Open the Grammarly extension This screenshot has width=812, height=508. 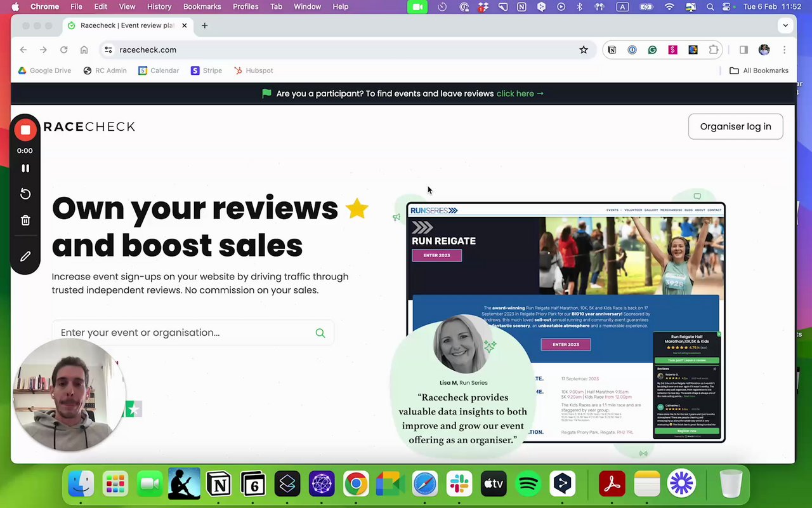pyautogui.click(x=653, y=50)
